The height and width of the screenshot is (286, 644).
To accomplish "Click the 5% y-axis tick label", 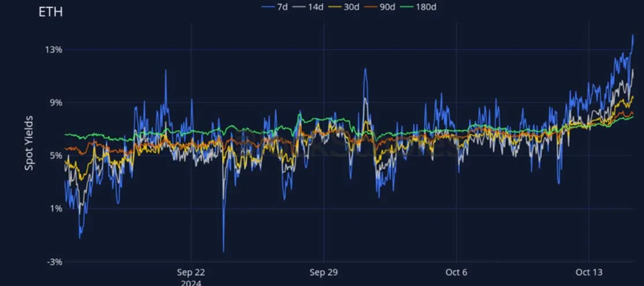I will click(x=55, y=156).
